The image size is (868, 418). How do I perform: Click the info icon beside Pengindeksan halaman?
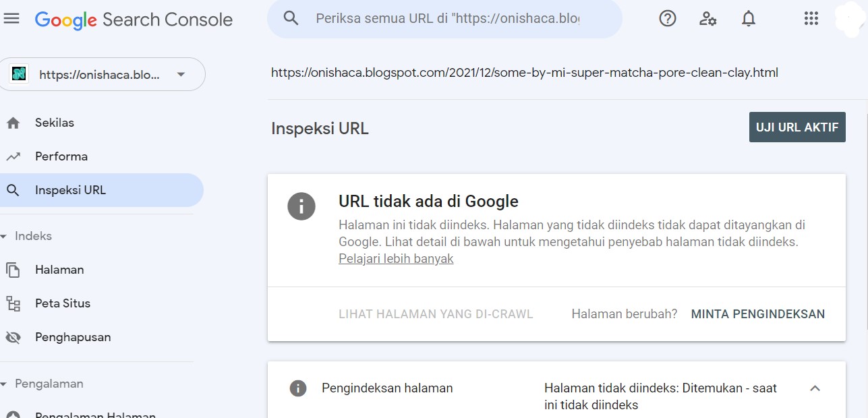click(x=297, y=388)
